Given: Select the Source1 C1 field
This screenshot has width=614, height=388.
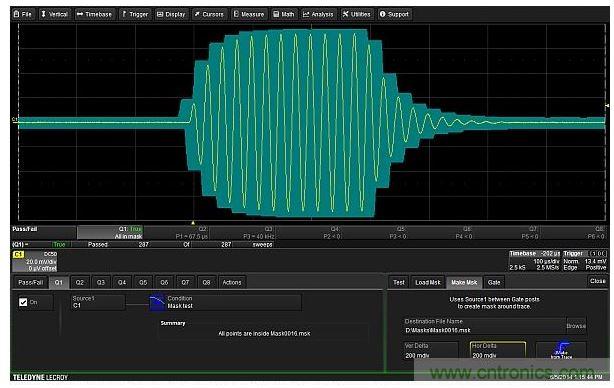Looking at the screenshot, I should (x=98, y=302).
